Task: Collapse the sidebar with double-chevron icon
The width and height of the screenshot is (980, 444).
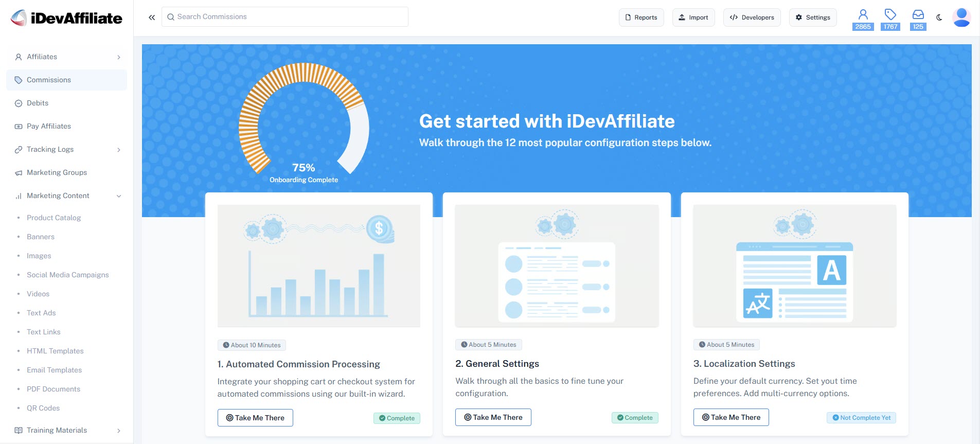Action: (x=152, y=17)
